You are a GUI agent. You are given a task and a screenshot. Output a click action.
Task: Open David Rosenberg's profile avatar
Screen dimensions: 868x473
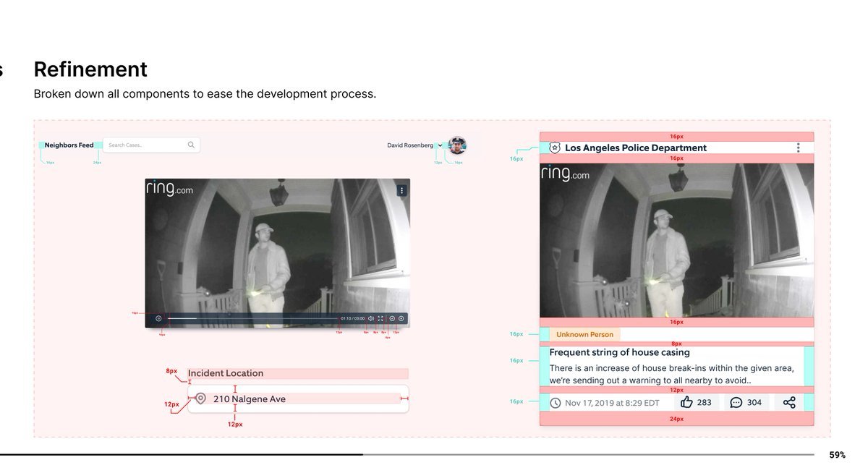(456, 145)
